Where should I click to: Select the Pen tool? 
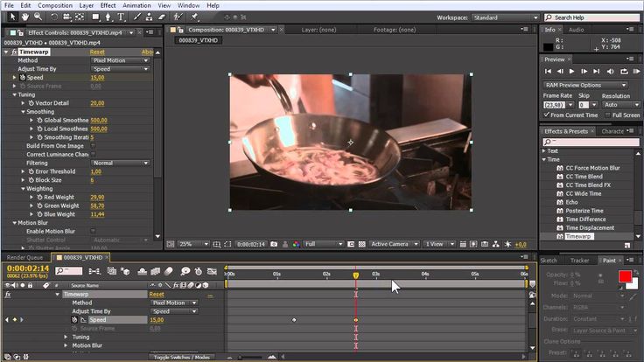click(108, 17)
